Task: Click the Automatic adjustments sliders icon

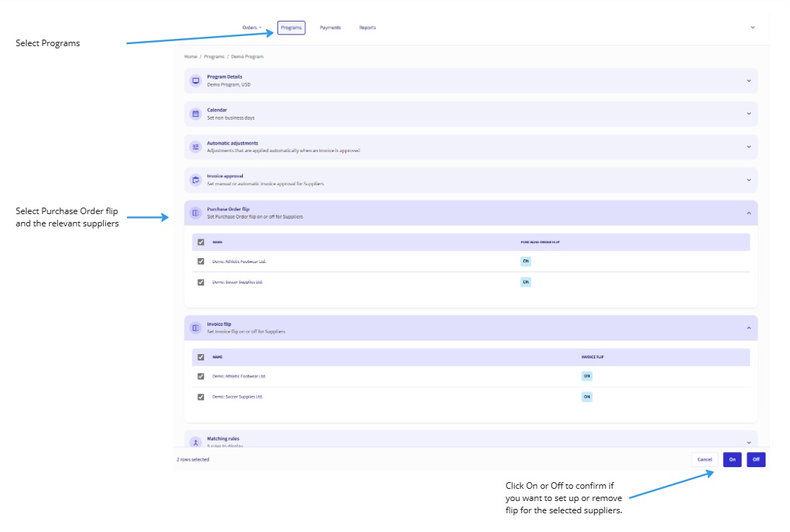Action: 195,146
